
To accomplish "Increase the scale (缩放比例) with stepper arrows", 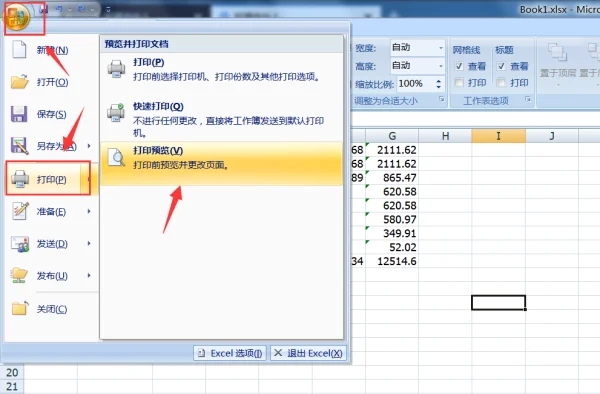I will pos(439,80).
